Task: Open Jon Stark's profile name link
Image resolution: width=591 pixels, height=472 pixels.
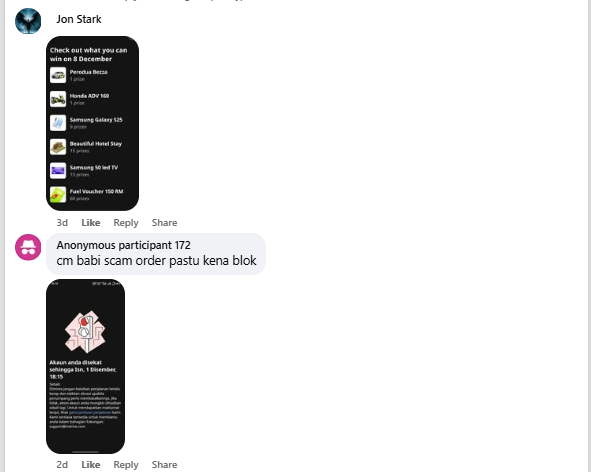Action: coord(79,19)
